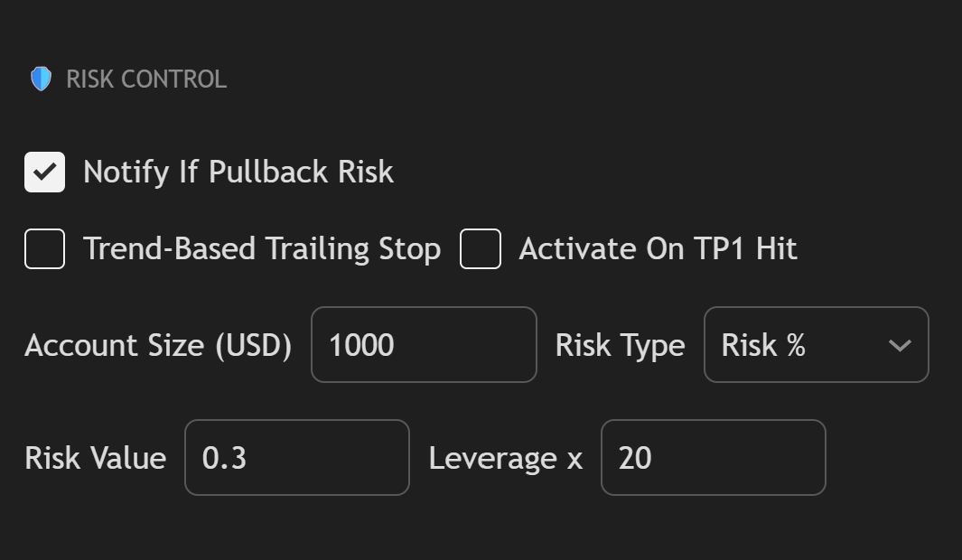Click the Leverage x label
Screen dimensions: 962x560
coord(503,458)
